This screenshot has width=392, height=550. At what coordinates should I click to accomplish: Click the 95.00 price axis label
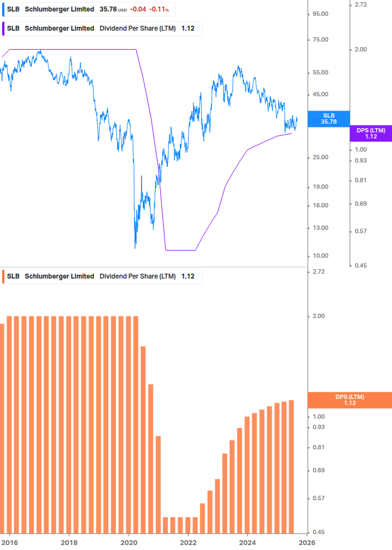(x=320, y=14)
